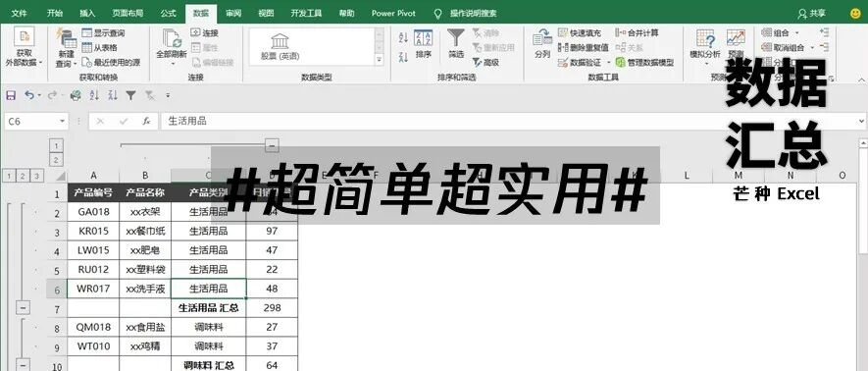This screenshot has width=868, height=371.
Task: Click 组合 group button
Action: (776, 33)
